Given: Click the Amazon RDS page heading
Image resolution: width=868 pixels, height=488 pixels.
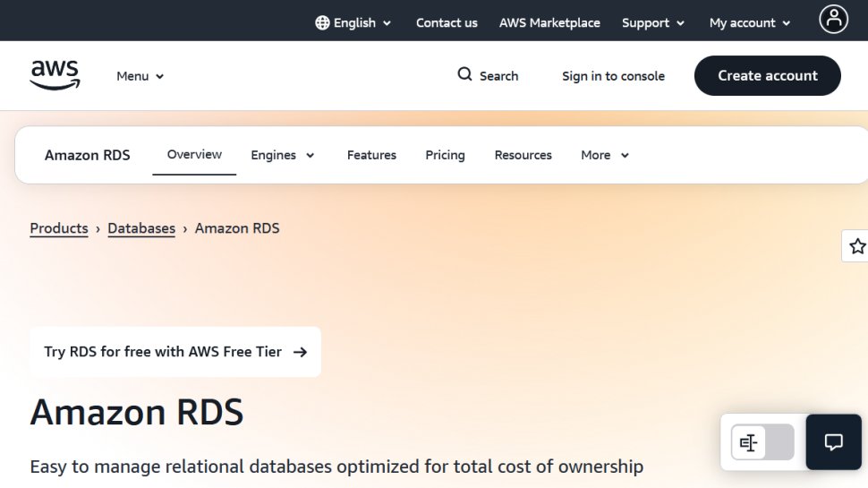Looking at the screenshot, I should tap(137, 412).
